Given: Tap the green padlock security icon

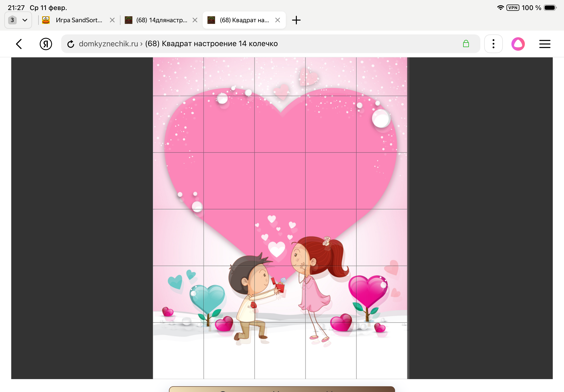Looking at the screenshot, I should [x=466, y=44].
